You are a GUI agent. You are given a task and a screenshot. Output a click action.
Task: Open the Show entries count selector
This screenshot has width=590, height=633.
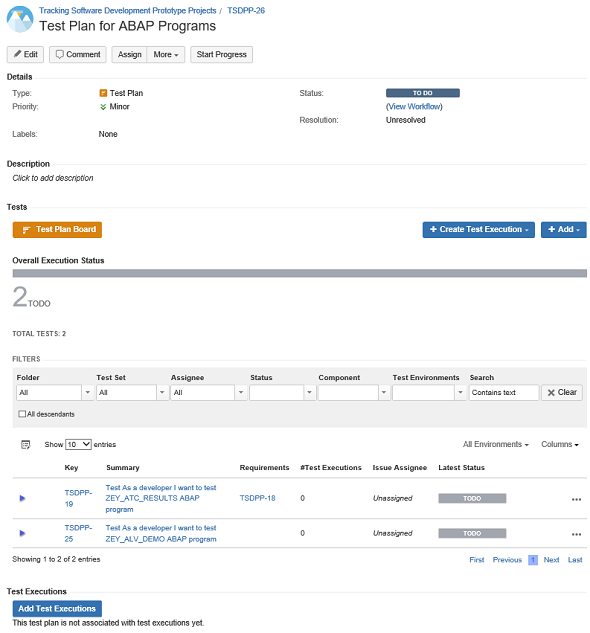click(x=78, y=444)
